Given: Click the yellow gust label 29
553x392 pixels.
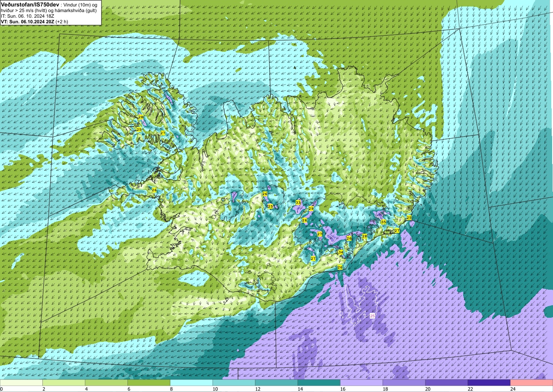Looking at the screenshot, I should 311,209.
